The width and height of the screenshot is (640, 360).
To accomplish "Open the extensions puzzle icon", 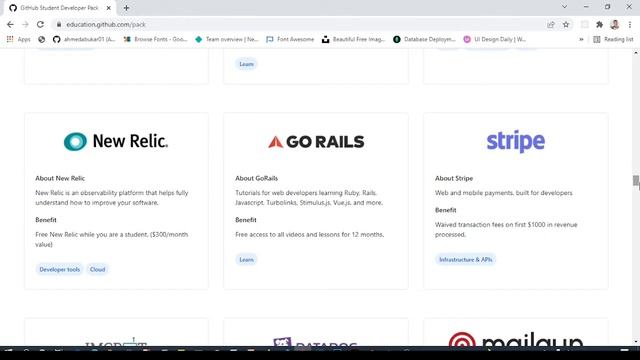I will (x=599, y=24).
